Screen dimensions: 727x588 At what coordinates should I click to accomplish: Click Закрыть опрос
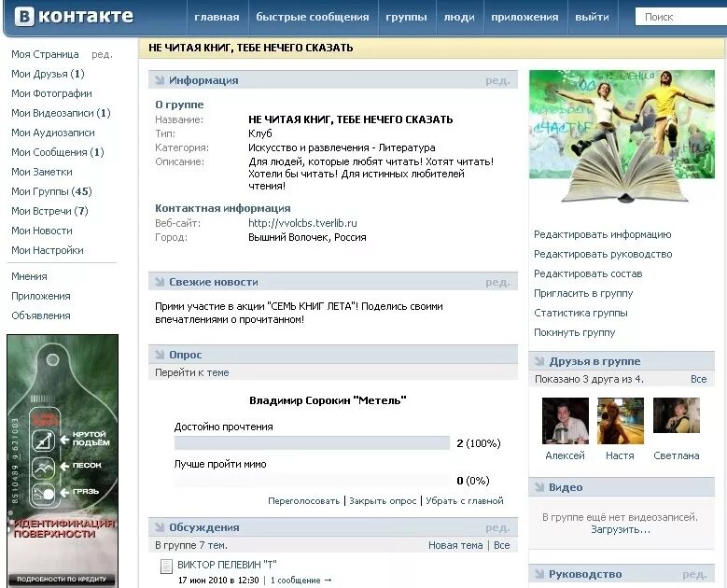[x=383, y=501]
